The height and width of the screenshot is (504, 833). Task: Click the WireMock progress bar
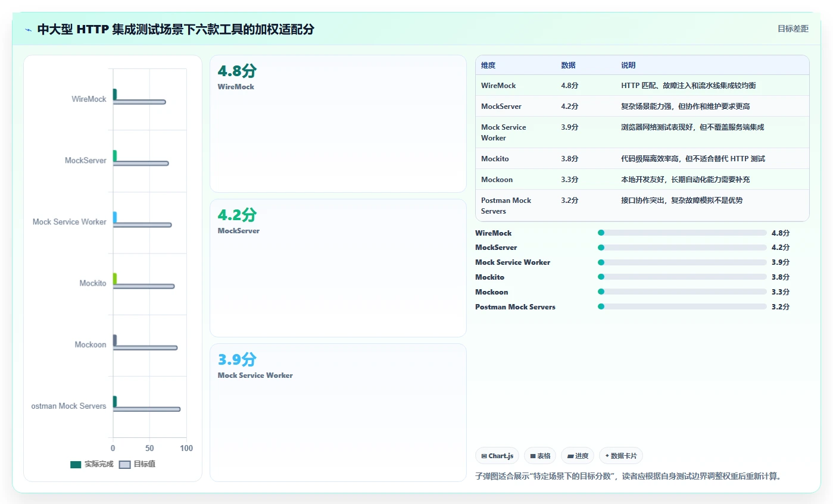(682, 233)
